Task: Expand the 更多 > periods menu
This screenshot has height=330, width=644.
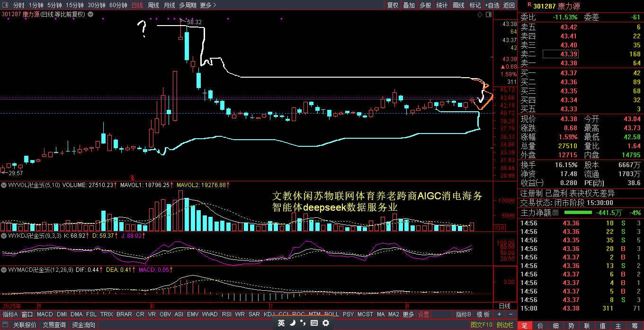Action: pyautogui.click(x=208, y=5)
